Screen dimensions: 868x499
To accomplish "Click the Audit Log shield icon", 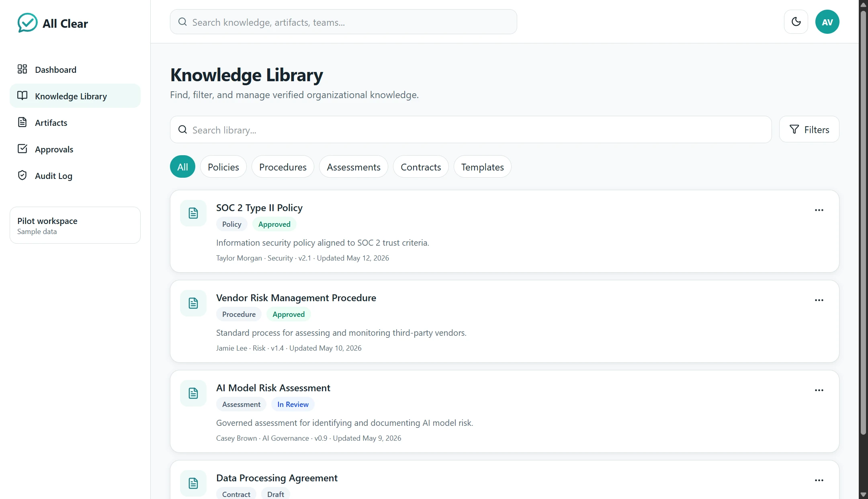I will point(23,175).
